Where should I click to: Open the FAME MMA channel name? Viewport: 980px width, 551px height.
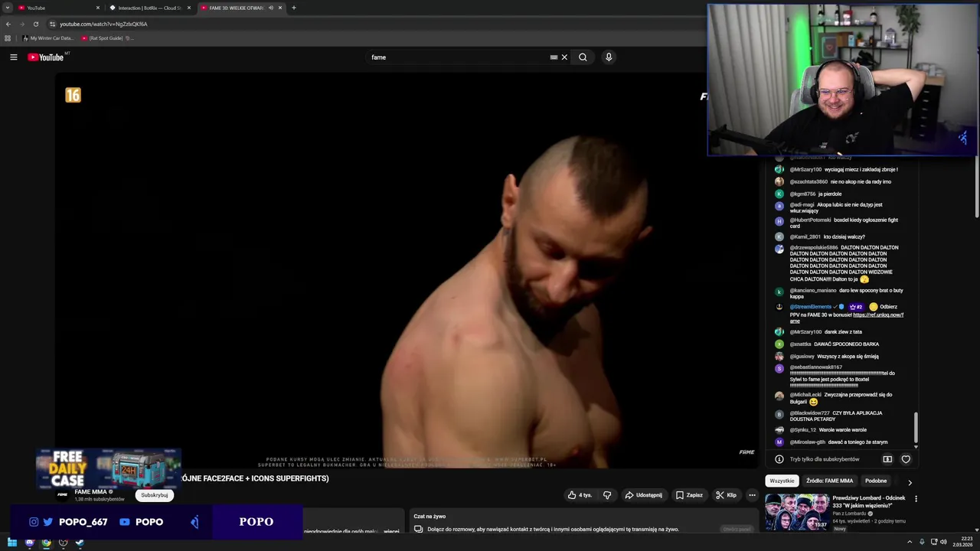tap(90, 492)
